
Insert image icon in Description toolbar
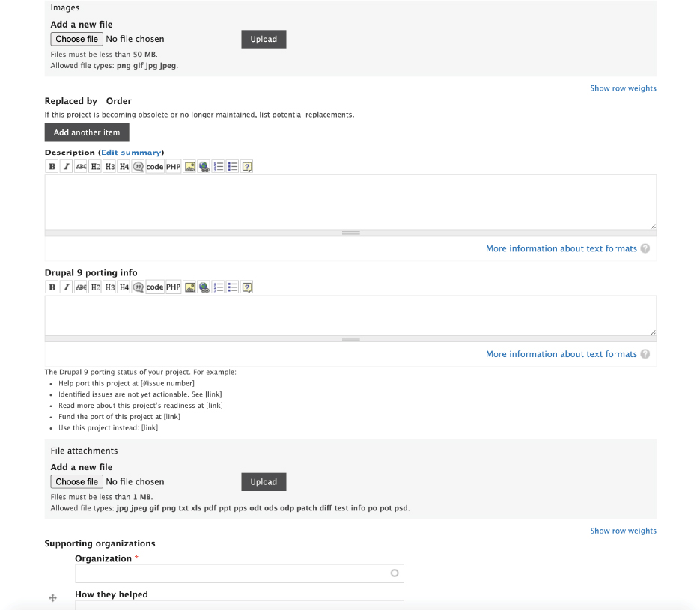pyautogui.click(x=189, y=166)
